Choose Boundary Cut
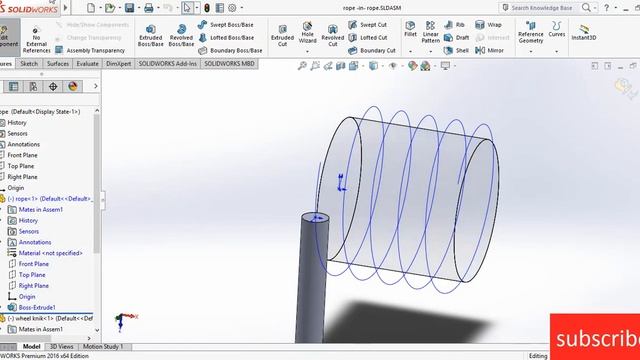The height and width of the screenshot is (360, 640). pyautogui.click(x=372, y=51)
